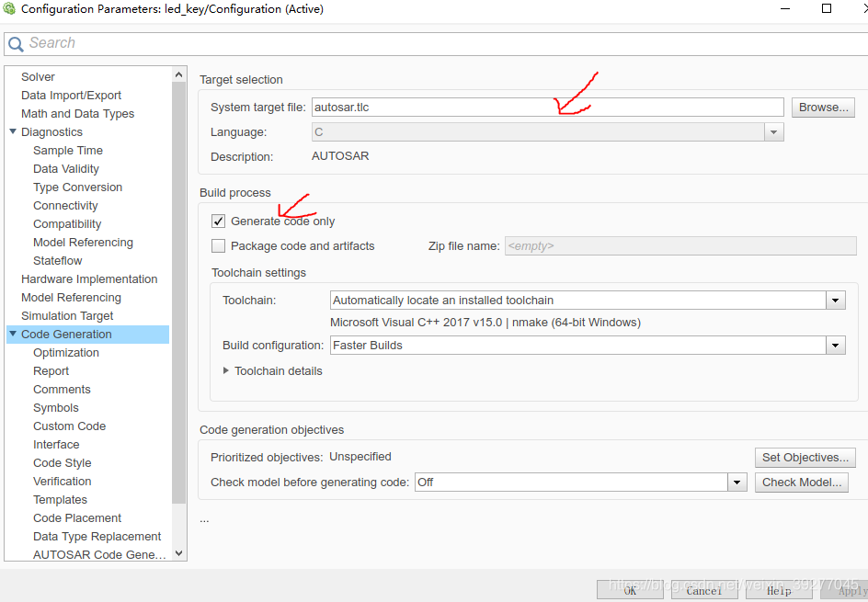
Task: Expand Toolchain details
Action: (x=226, y=370)
